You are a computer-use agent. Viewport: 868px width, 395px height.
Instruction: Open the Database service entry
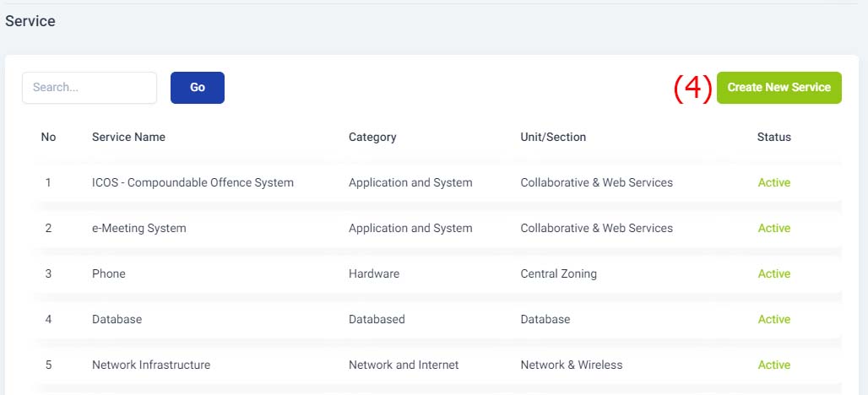(117, 319)
